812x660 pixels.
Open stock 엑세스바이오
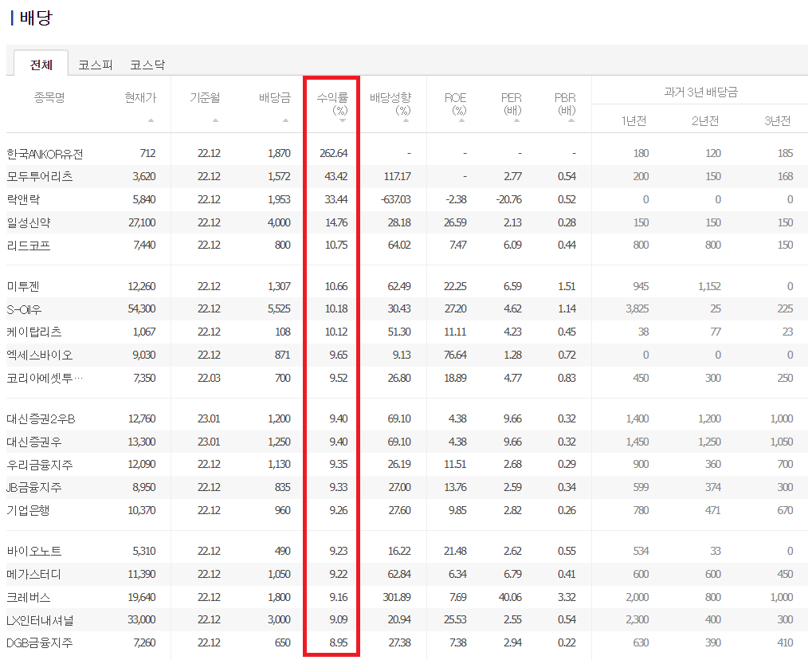(x=39, y=356)
